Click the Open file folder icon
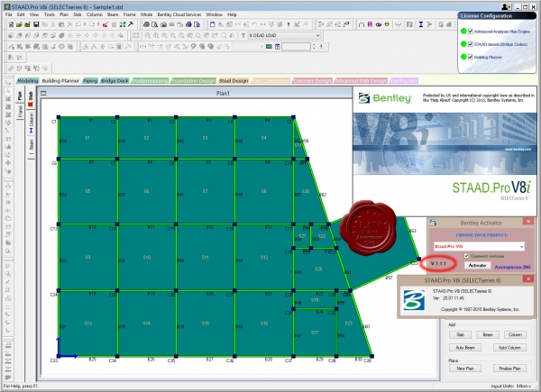The height and width of the screenshot is (392, 541). [x=19, y=24]
